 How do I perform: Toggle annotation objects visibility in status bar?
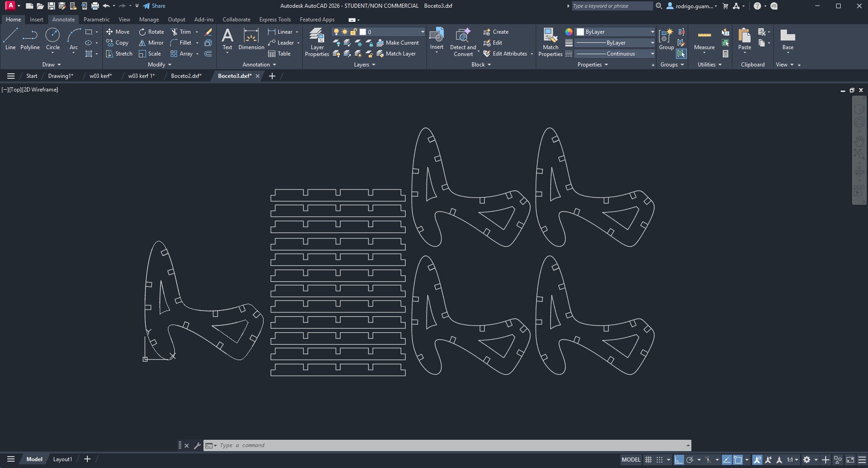tap(757, 460)
